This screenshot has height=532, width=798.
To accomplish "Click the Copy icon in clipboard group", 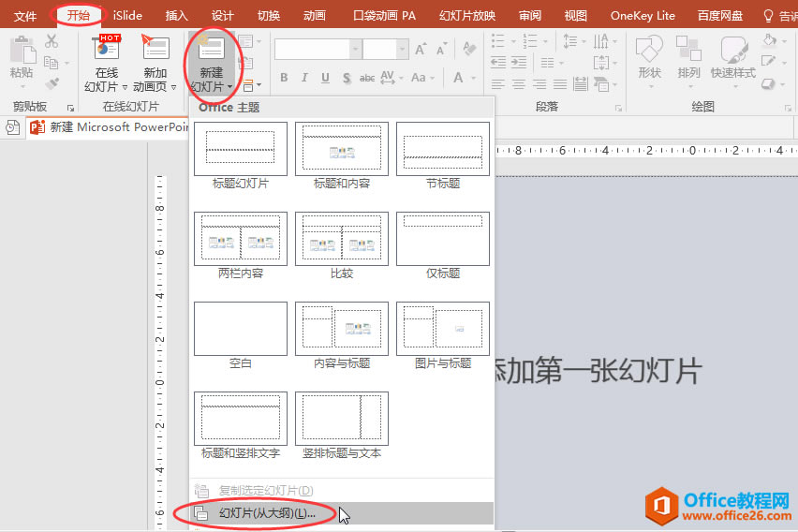I will tap(51, 63).
